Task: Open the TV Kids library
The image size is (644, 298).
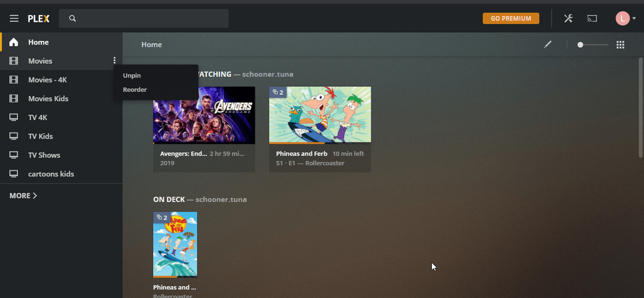Action: coord(61,136)
